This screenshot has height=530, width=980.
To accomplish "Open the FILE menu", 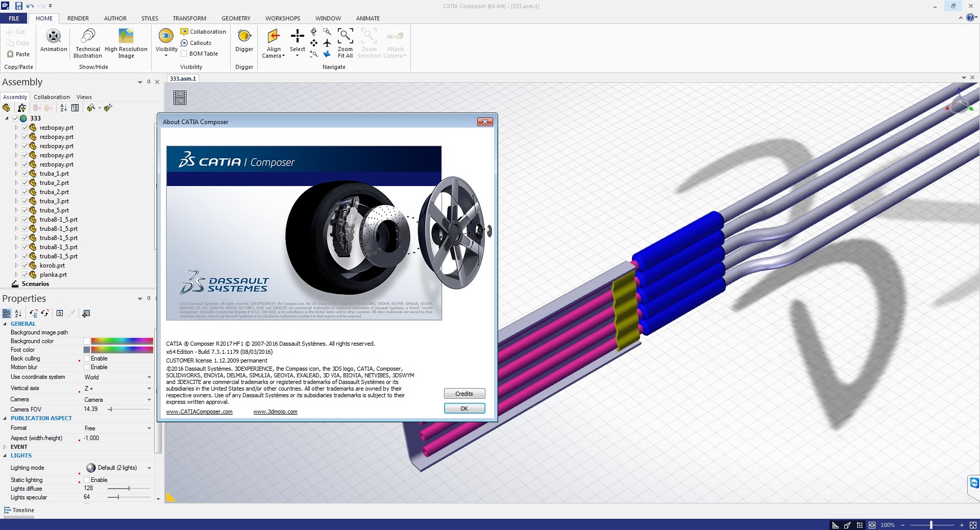I will (x=14, y=18).
